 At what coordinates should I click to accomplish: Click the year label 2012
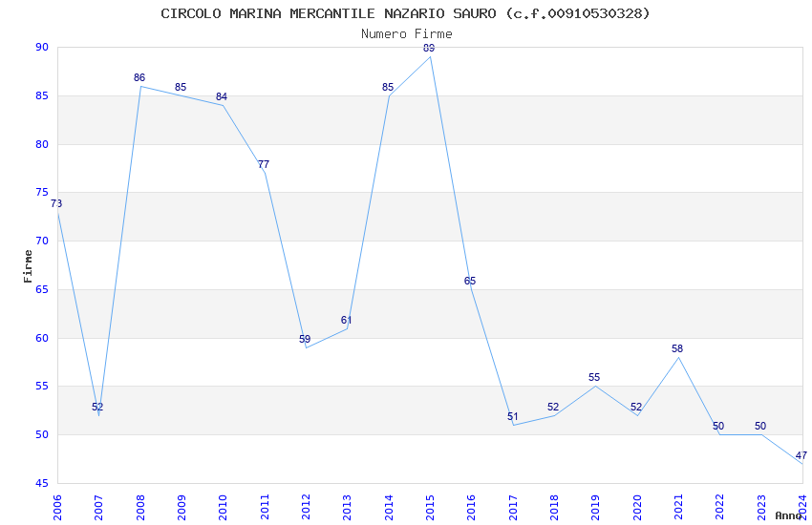click(306, 508)
